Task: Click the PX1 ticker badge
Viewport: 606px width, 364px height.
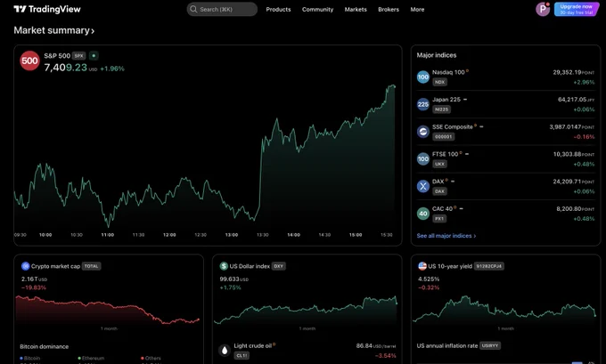Action: point(439,219)
